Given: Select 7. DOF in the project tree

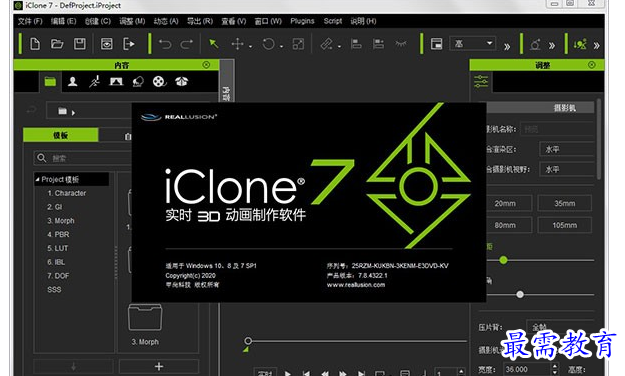Looking at the screenshot, I should pyautogui.click(x=58, y=276).
